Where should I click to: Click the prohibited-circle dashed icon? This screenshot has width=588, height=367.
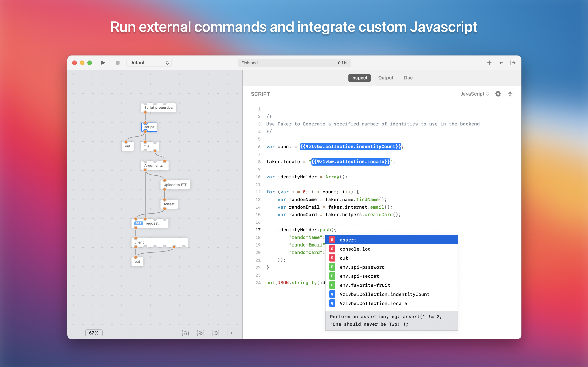(216, 333)
